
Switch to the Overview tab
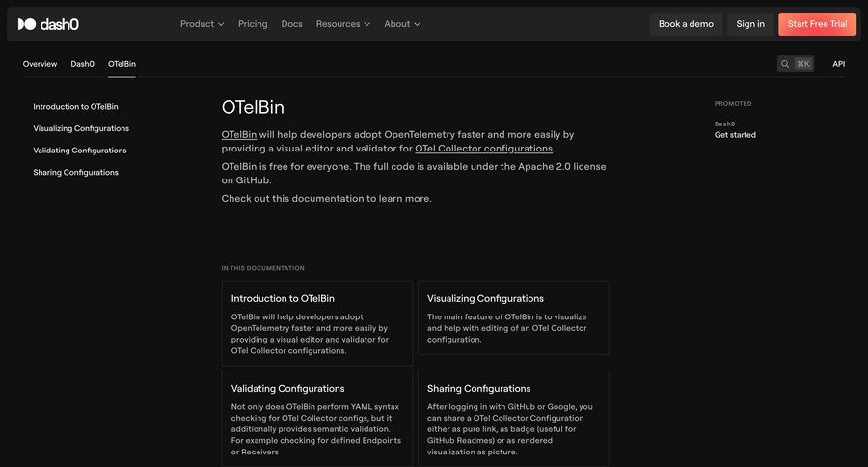(40, 64)
